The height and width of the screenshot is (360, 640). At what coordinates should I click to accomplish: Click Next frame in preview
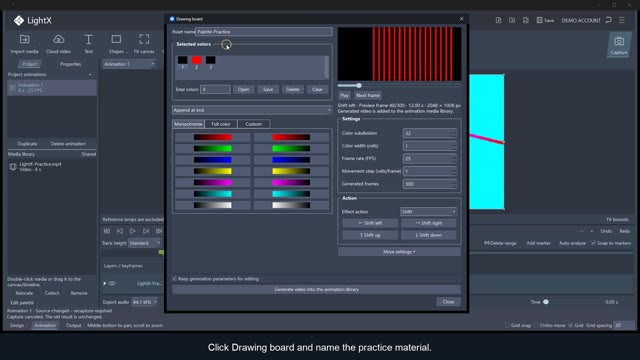click(x=368, y=96)
